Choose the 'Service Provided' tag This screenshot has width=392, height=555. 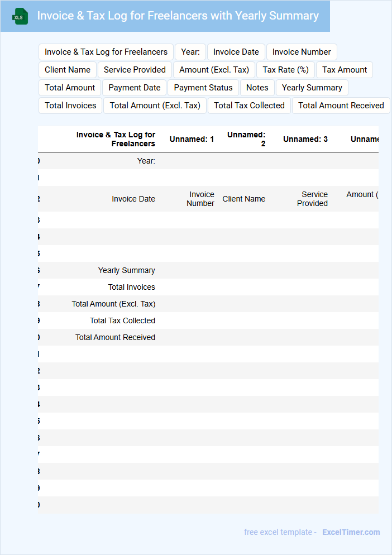[135, 70]
